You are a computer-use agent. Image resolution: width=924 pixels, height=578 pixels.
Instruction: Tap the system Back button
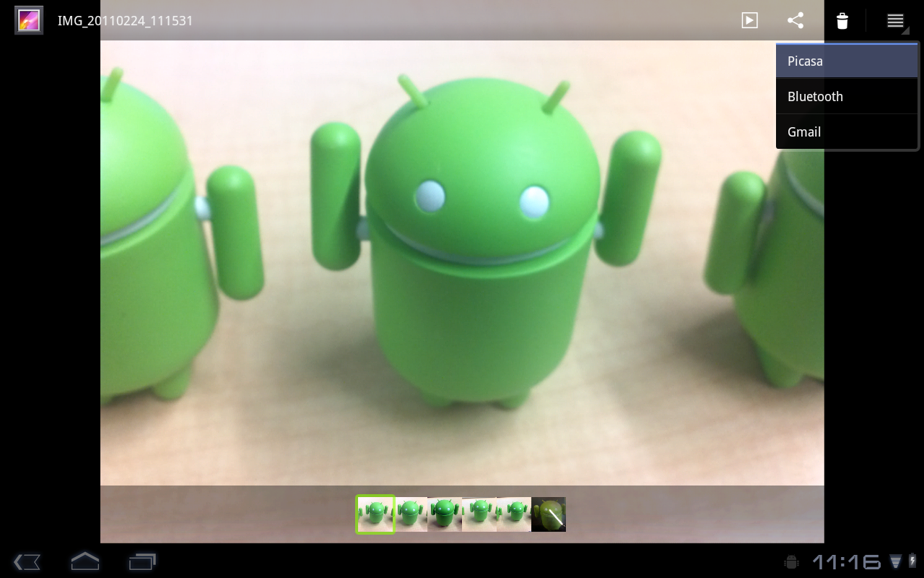(x=27, y=561)
